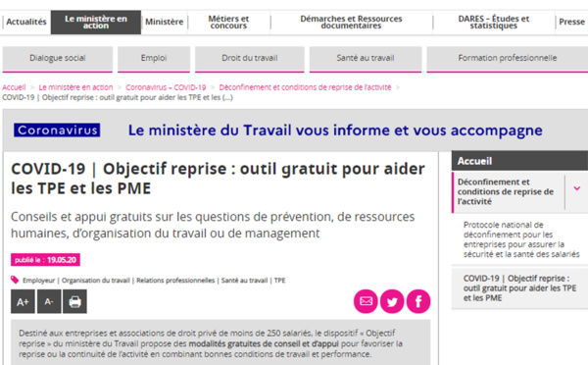
Task: Follow the Accueil breadcrumb link
Action: (x=14, y=87)
